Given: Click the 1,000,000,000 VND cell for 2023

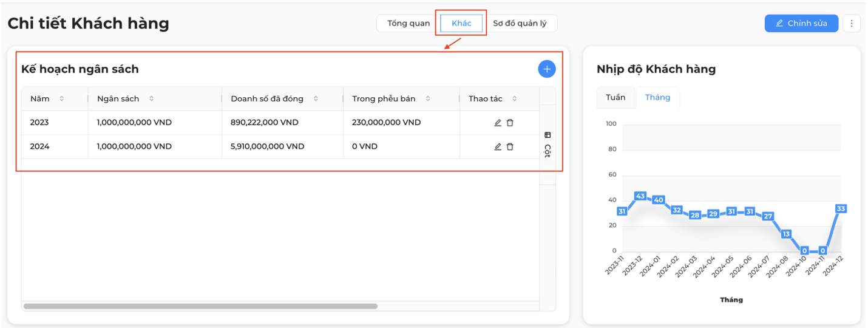Looking at the screenshot, I should (155, 123).
